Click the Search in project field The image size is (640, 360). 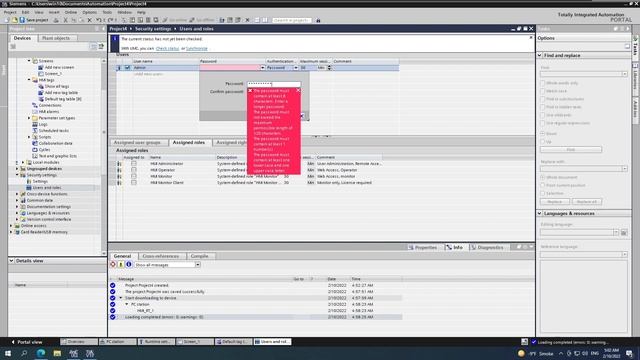tap(291, 20)
